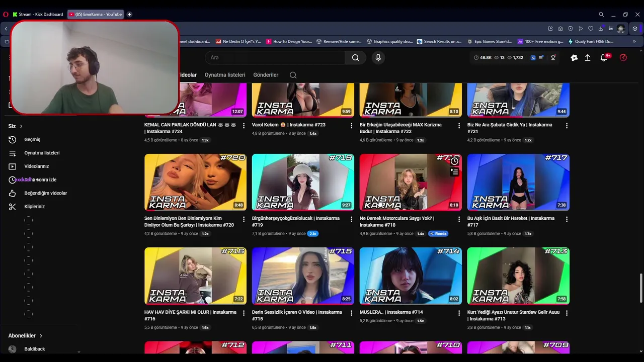
Task: Click Opera ad-blocker shield icon
Action: (571, 29)
